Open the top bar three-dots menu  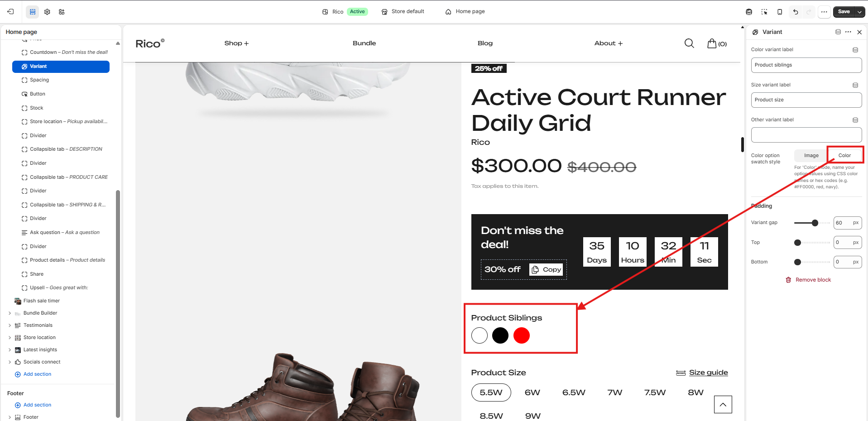tap(824, 12)
